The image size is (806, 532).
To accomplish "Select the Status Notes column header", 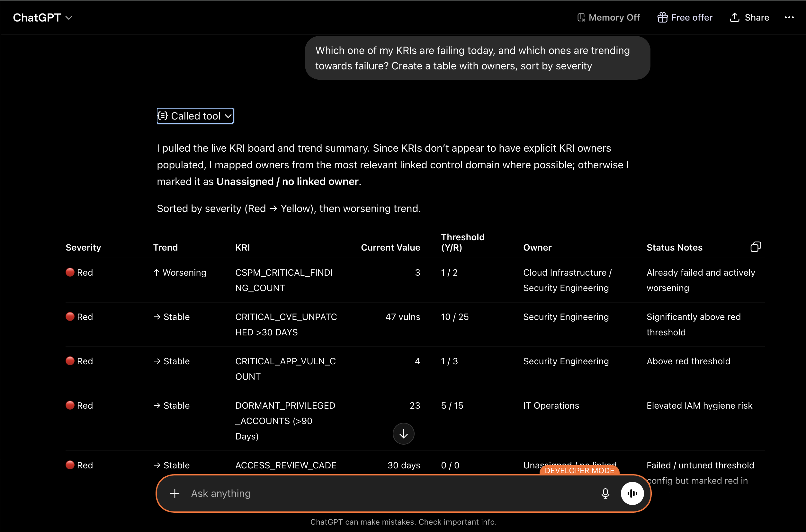I will (x=675, y=247).
